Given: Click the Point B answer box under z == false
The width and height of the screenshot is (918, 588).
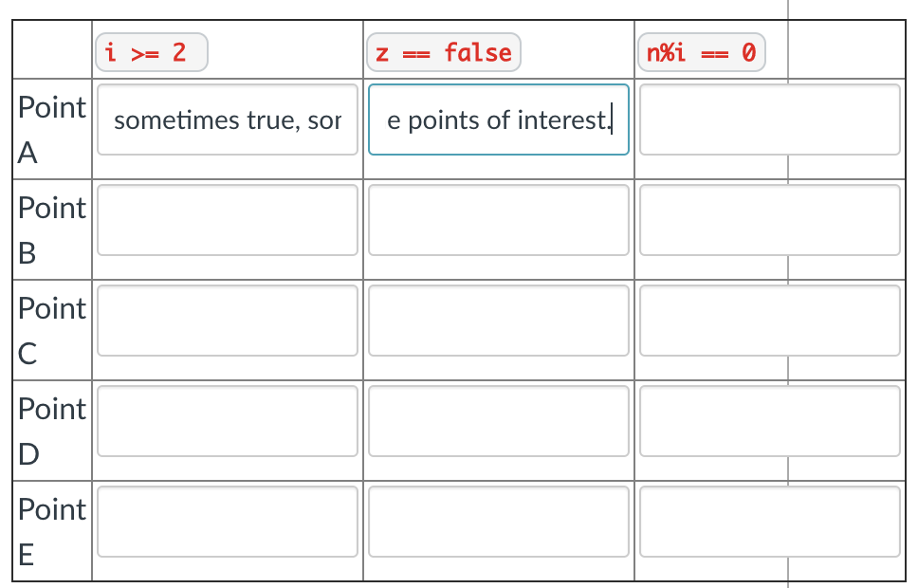Looking at the screenshot, I should (x=498, y=220).
